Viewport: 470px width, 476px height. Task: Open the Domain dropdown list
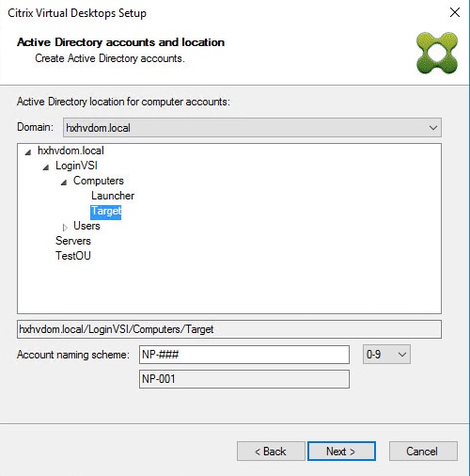pyautogui.click(x=252, y=128)
